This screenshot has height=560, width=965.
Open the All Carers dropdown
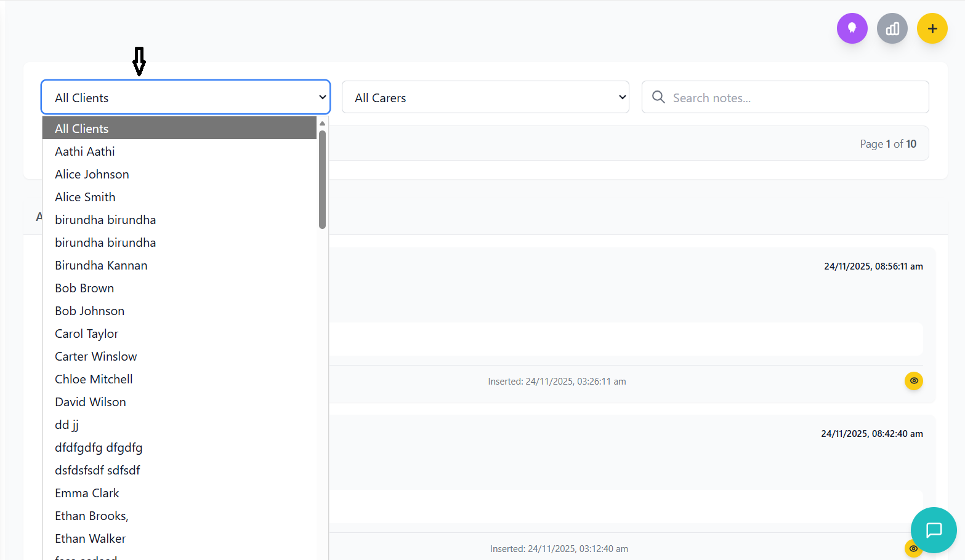tap(485, 97)
